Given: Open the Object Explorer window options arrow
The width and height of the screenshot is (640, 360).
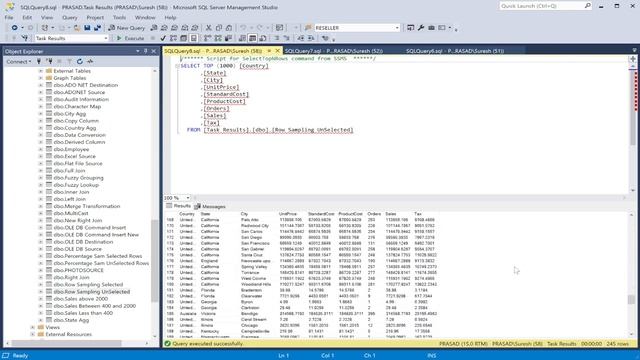Looking at the screenshot, I should point(138,51).
